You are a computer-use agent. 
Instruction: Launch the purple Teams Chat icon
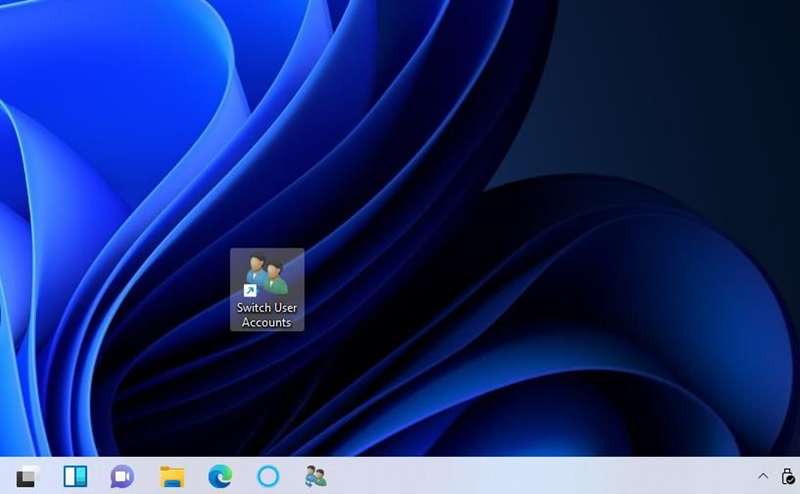click(x=123, y=477)
